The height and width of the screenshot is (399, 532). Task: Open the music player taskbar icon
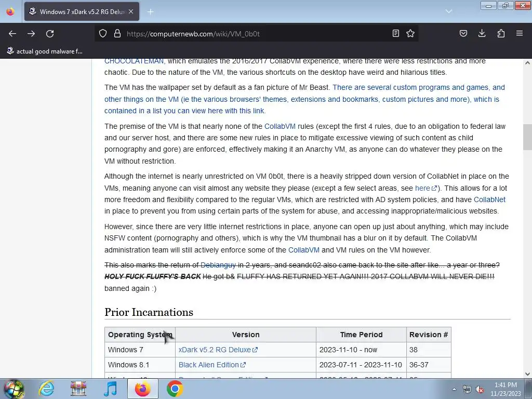110,389
